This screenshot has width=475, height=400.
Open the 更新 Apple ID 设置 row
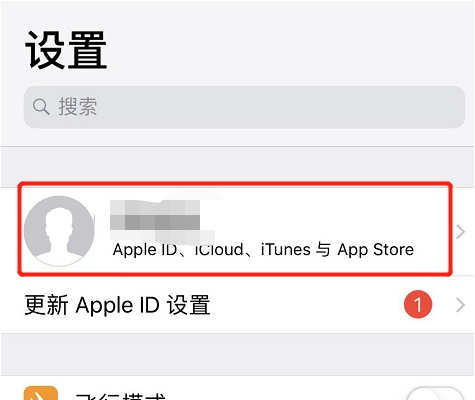(237, 305)
